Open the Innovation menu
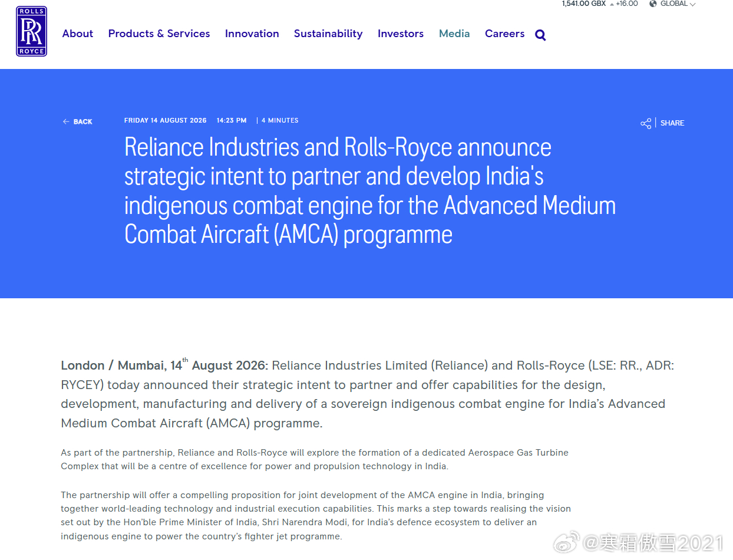Viewport: 733px width, 560px height. point(252,34)
